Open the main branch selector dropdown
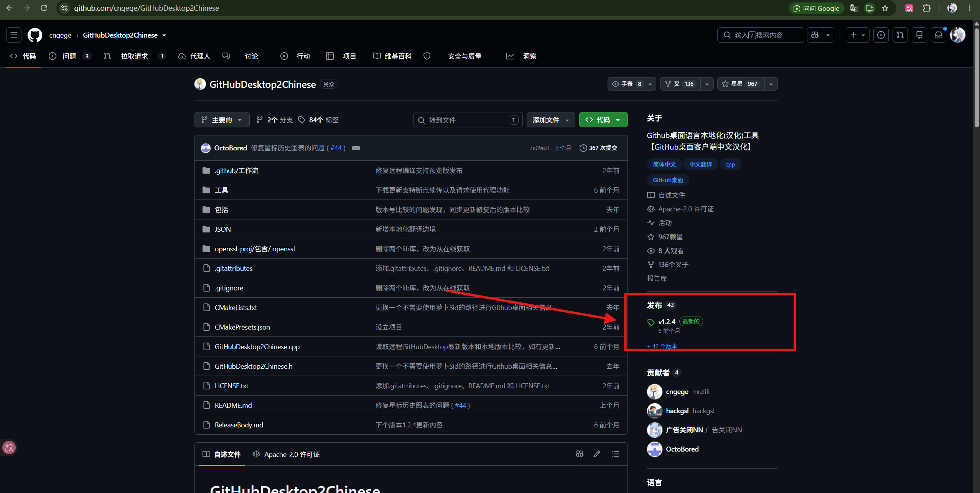The height and width of the screenshot is (493, 980). coord(222,120)
